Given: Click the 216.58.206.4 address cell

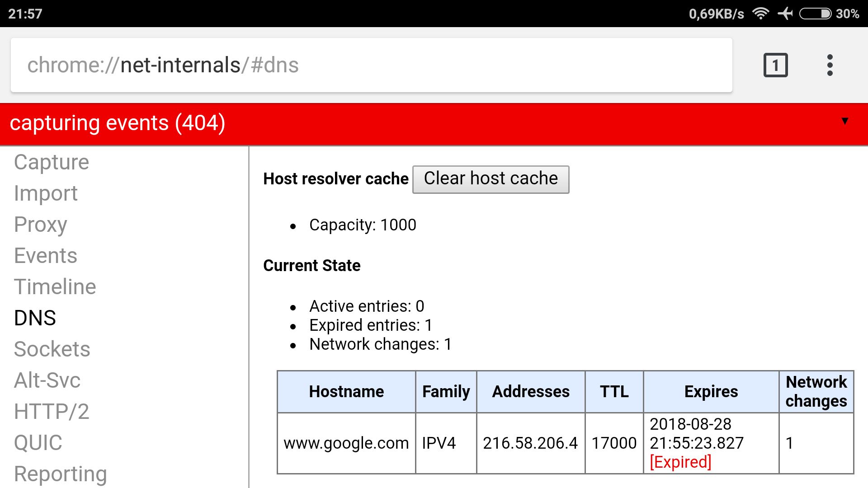Looking at the screenshot, I should pos(531,443).
